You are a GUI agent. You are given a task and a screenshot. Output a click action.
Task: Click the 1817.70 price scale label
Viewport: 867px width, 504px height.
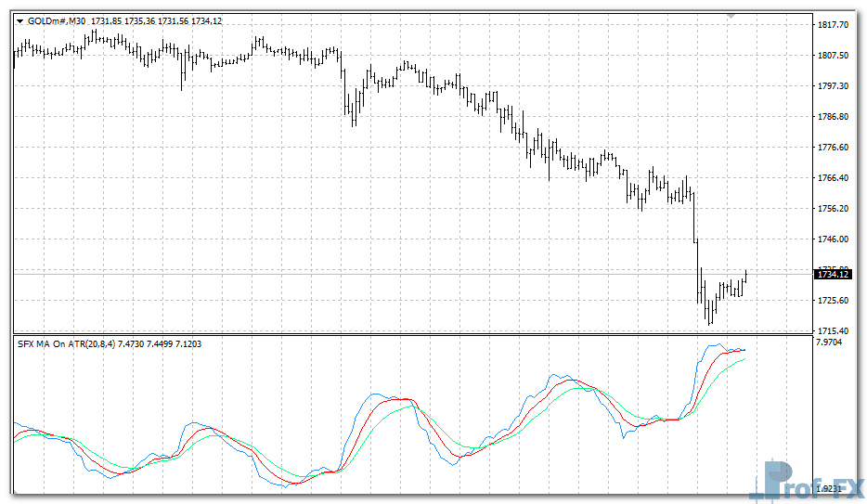click(x=832, y=25)
